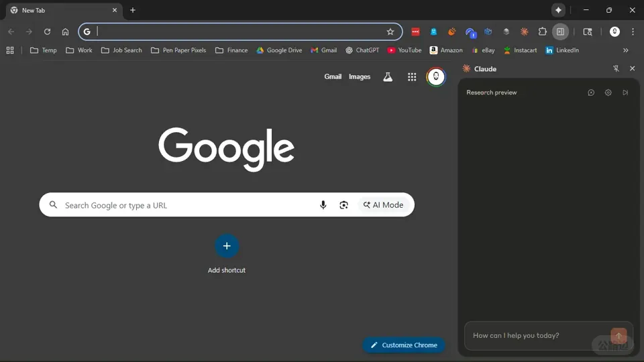Open the Gemini sparkle icon in title bar
Viewport: 644px width, 362px height.
pyautogui.click(x=558, y=10)
